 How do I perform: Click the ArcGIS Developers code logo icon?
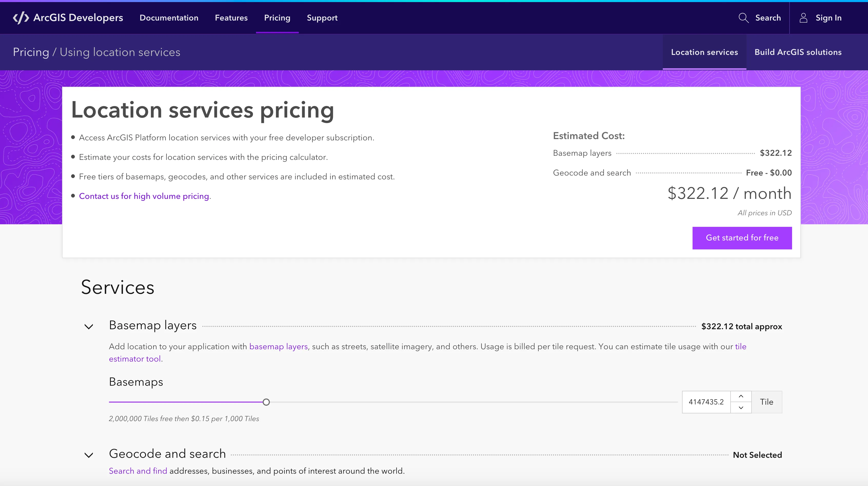click(x=21, y=18)
